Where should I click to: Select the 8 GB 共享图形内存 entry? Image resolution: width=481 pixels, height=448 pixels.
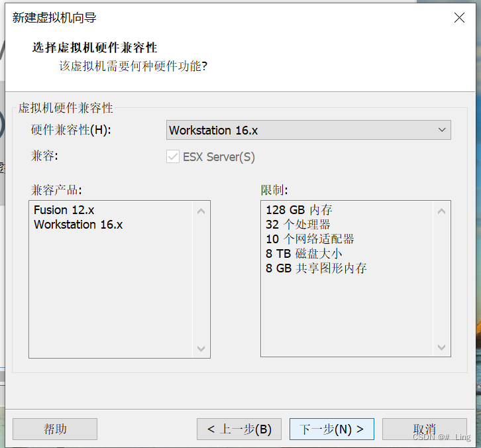click(316, 268)
